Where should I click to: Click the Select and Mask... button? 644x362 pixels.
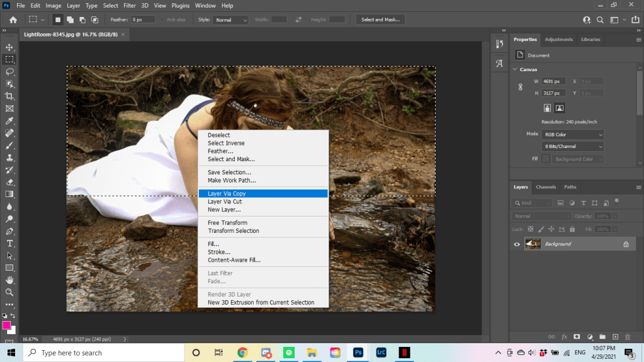[x=380, y=20]
